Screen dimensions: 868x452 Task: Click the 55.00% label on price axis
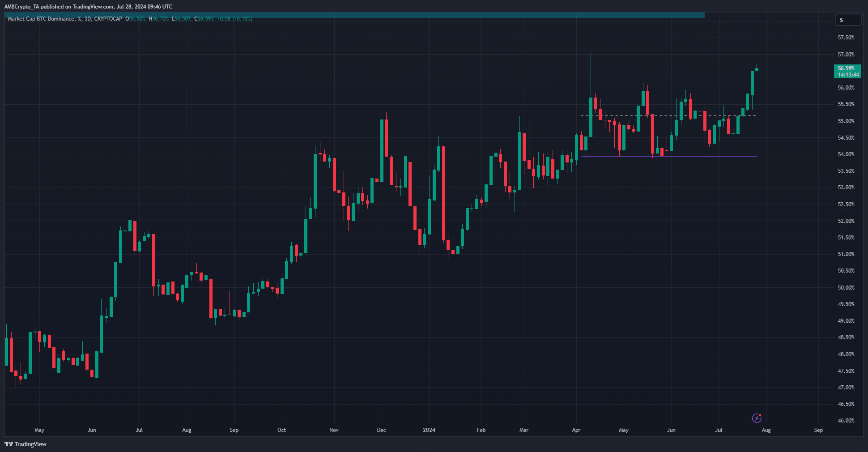coord(846,121)
